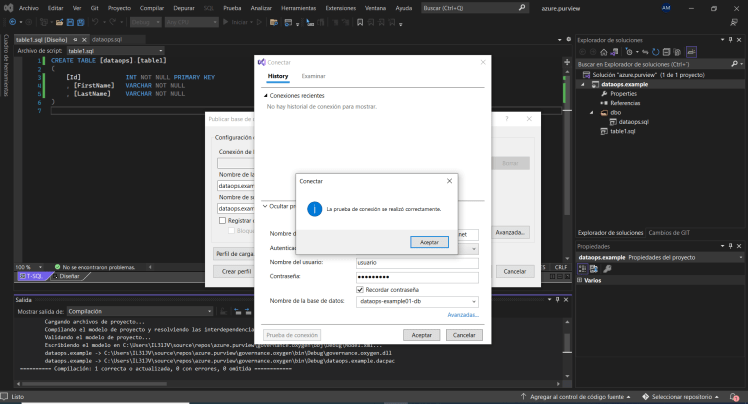The height and width of the screenshot is (404, 748).
Task: Switch to the Cambios de GIT tab
Action: (x=669, y=232)
